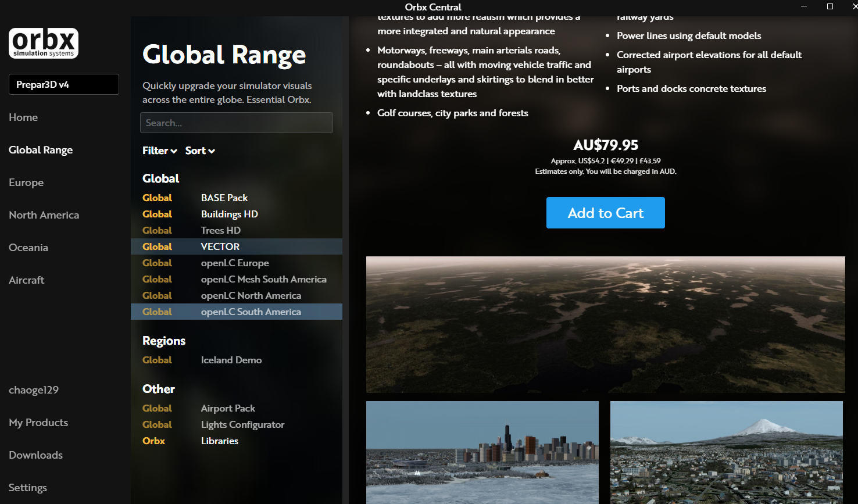The height and width of the screenshot is (504, 858).
Task: Minimize the Orbx Central window
Action: click(x=804, y=6)
